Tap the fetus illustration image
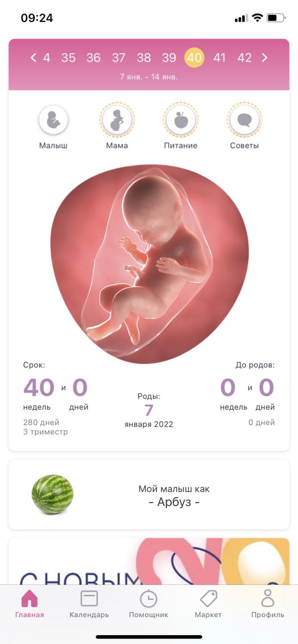This screenshot has width=298, height=644. [x=149, y=263]
